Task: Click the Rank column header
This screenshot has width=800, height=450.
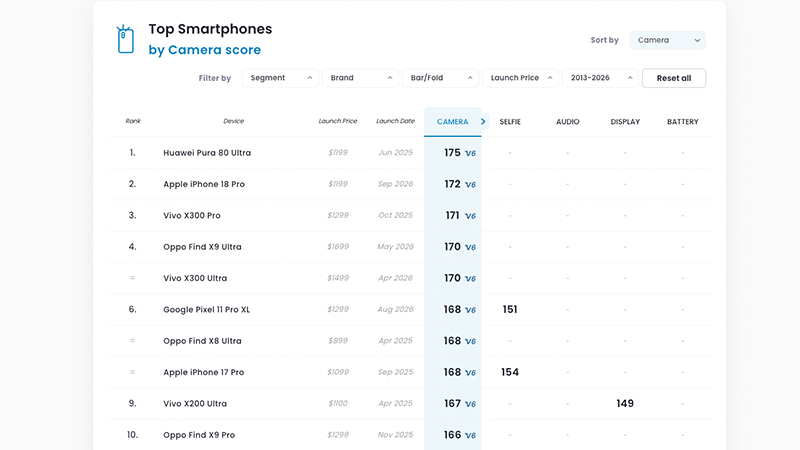Action: pos(133,121)
